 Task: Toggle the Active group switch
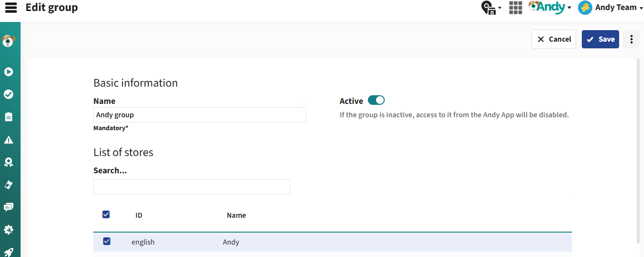click(376, 100)
